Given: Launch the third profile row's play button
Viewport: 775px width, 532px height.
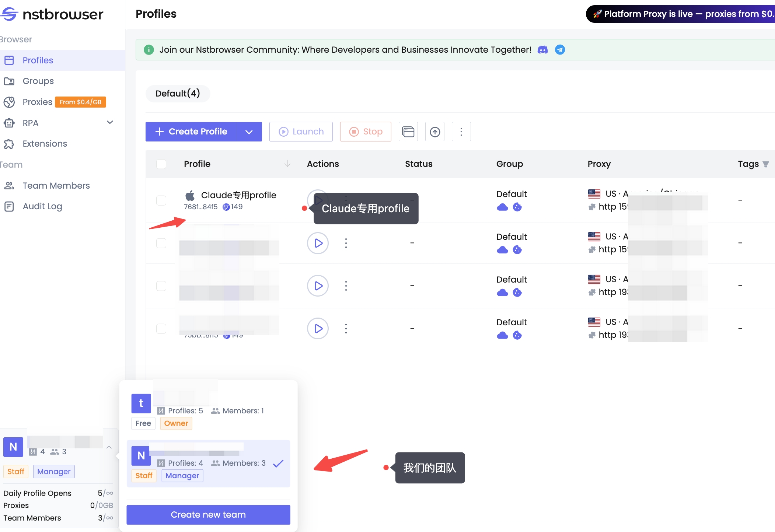Looking at the screenshot, I should pyautogui.click(x=318, y=286).
